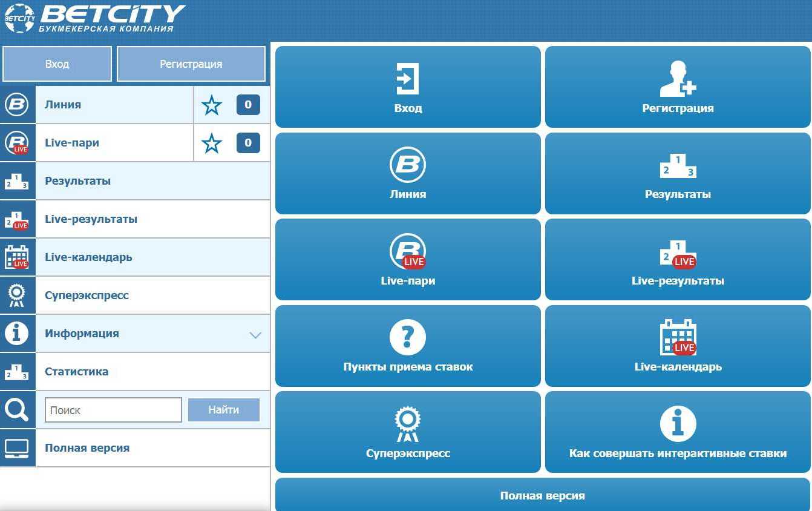Viewport: 812px width, 511px height.
Task: Click the 0 counter badge in Линия row
Action: (248, 105)
